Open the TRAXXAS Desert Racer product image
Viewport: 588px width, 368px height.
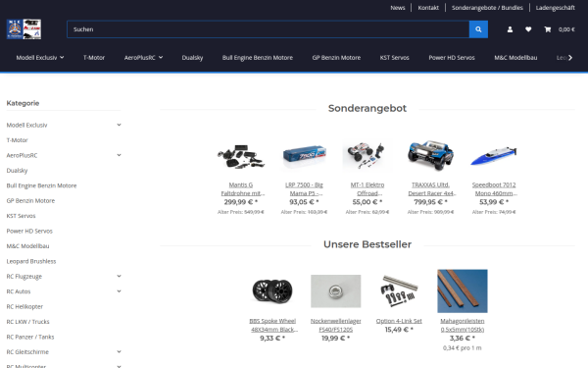[x=430, y=155]
